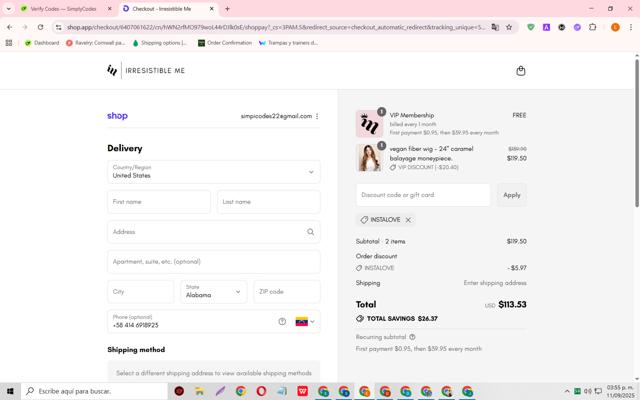Open account options menu beside the email
Viewport: 640px width, 400px height.
(x=317, y=116)
